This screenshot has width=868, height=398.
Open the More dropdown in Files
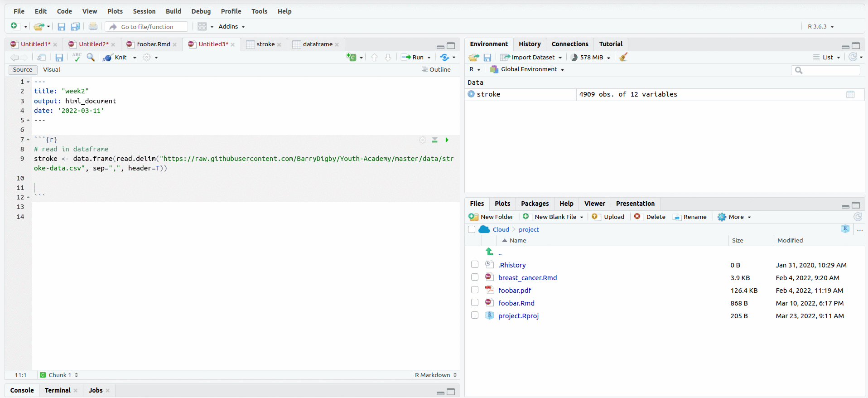click(734, 217)
